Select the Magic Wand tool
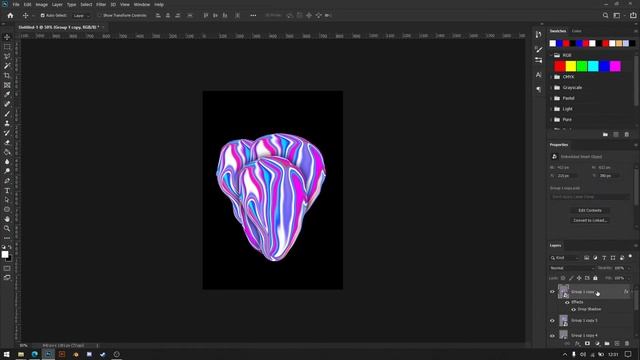 pyautogui.click(x=7, y=66)
